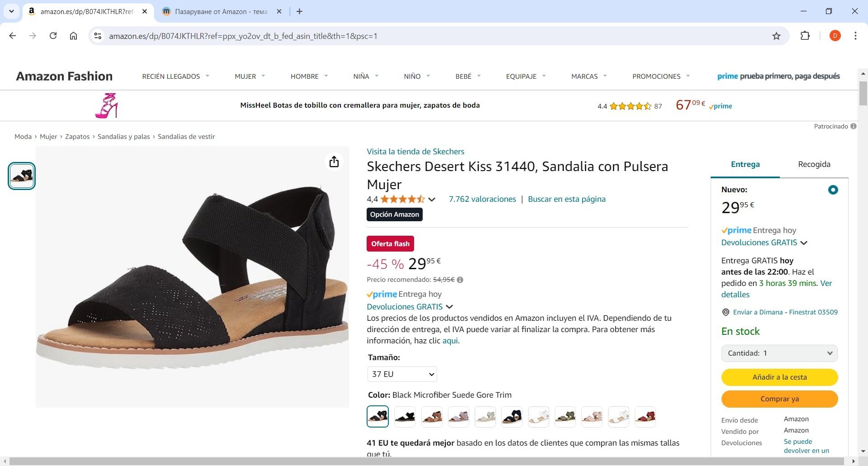Viewport: 868px width, 466px height.
Task: Reload the current page
Action: point(53,36)
